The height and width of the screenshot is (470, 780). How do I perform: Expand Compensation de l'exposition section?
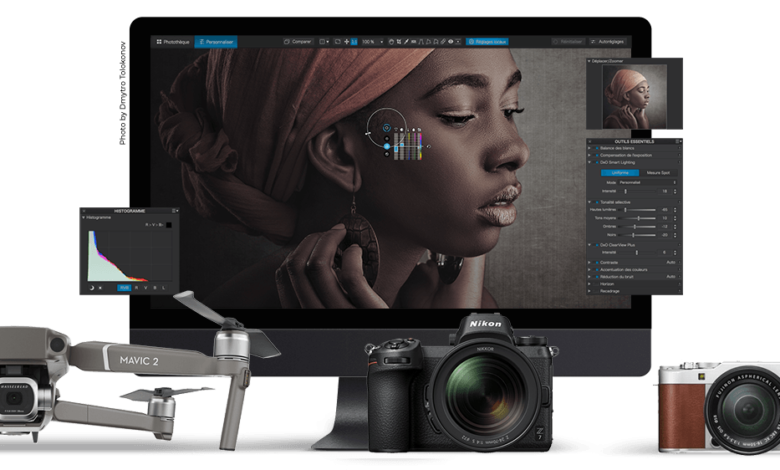589,155
